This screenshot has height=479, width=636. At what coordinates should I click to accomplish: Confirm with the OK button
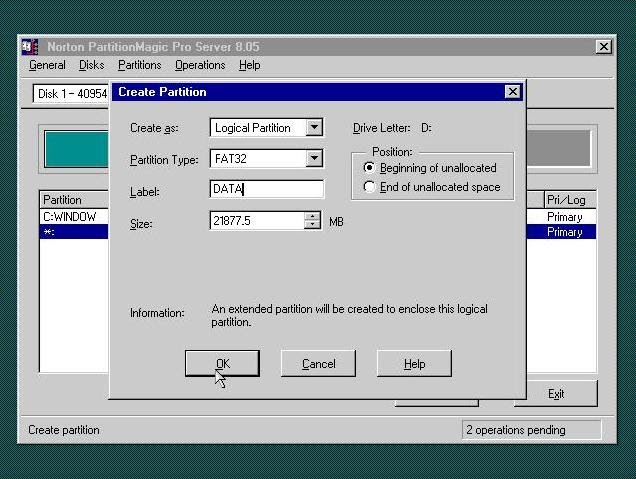[222, 363]
